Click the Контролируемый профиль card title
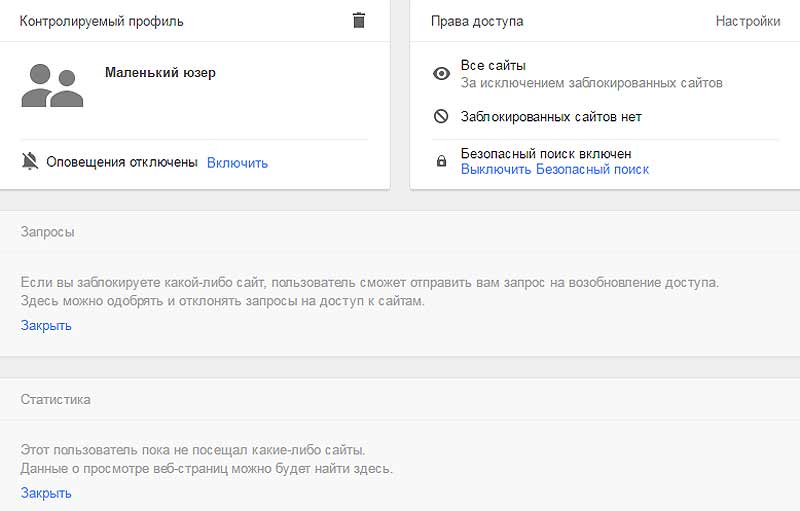Image resolution: width=800 pixels, height=511 pixels. 102,21
